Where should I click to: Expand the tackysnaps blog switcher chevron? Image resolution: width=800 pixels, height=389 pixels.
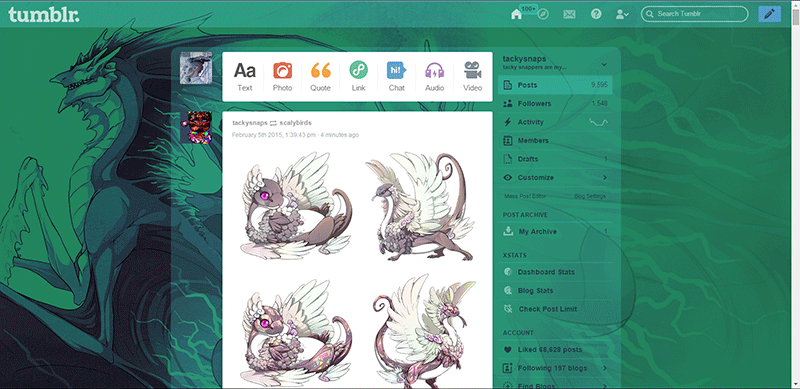click(x=604, y=65)
